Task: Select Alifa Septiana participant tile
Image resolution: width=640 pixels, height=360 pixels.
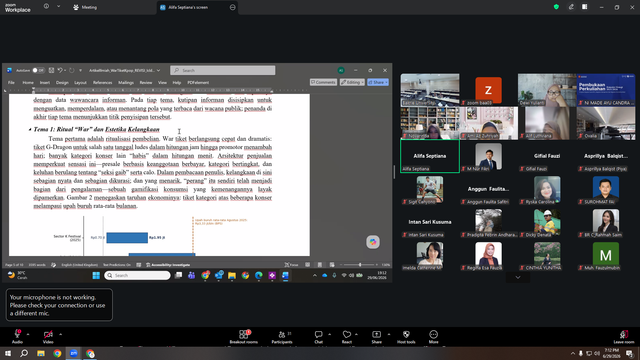Action: pos(430,156)
